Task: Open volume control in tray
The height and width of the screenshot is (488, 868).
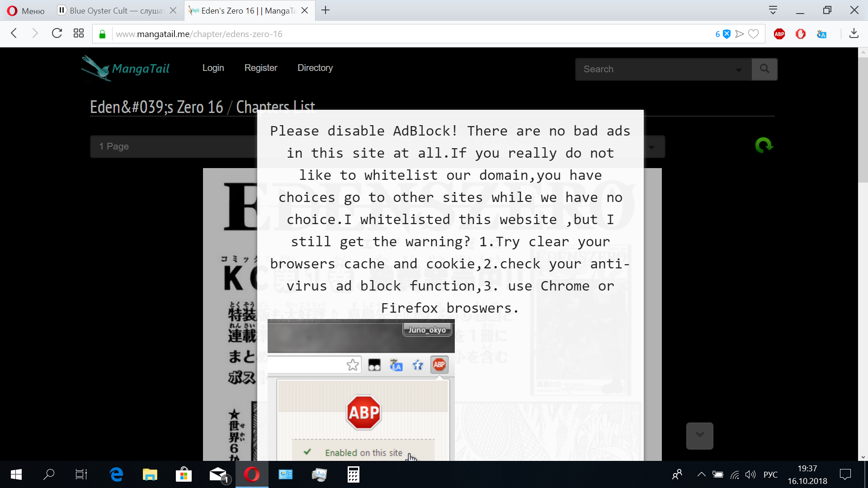Action: click(x=750, y=474)
